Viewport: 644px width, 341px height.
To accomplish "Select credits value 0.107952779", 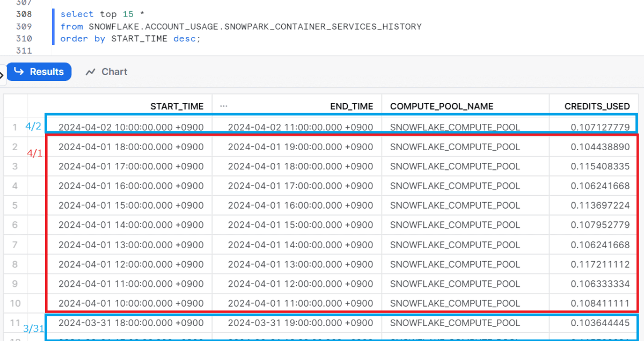I will pyautogui.click(x=600, y=225).
